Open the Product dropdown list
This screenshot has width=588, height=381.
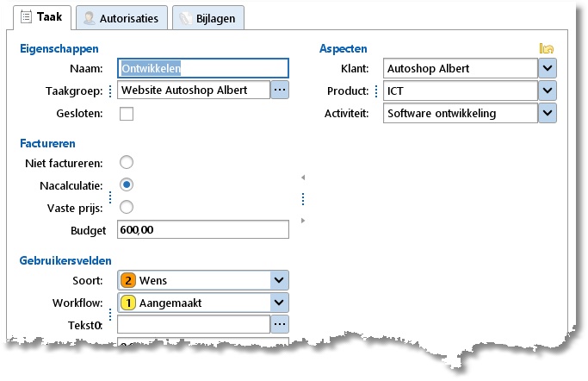pos(547,91)
